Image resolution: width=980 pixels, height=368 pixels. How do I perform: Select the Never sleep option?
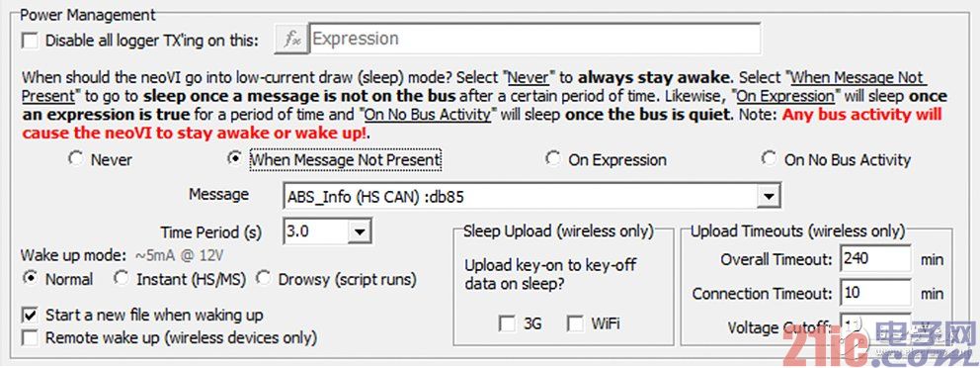click(76, 159)
